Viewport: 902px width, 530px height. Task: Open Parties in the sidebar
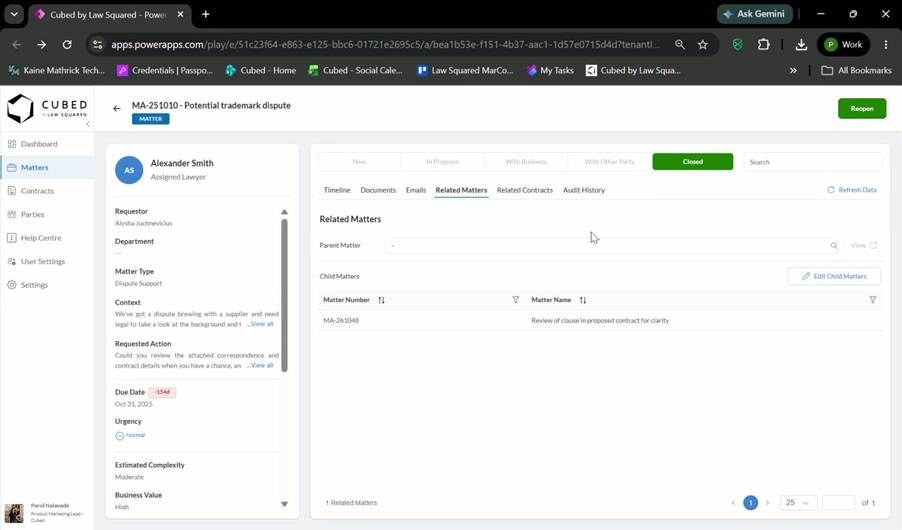[x=32, y=215]
